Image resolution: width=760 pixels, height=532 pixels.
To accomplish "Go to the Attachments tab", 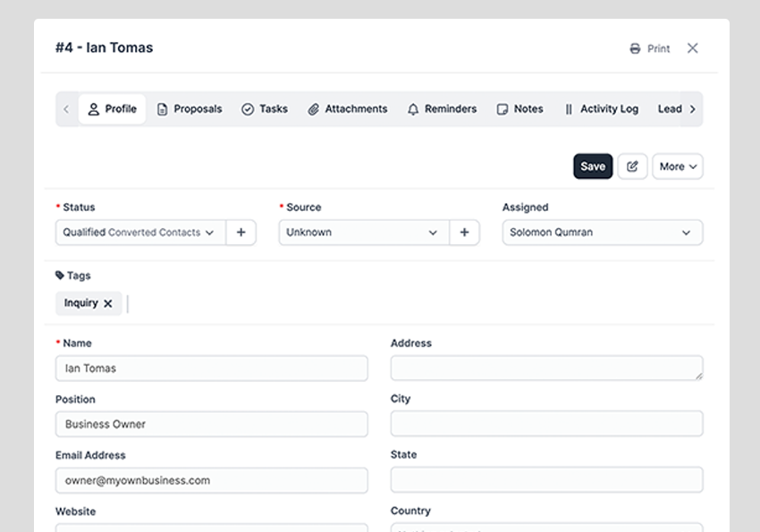I will [348, 109].
